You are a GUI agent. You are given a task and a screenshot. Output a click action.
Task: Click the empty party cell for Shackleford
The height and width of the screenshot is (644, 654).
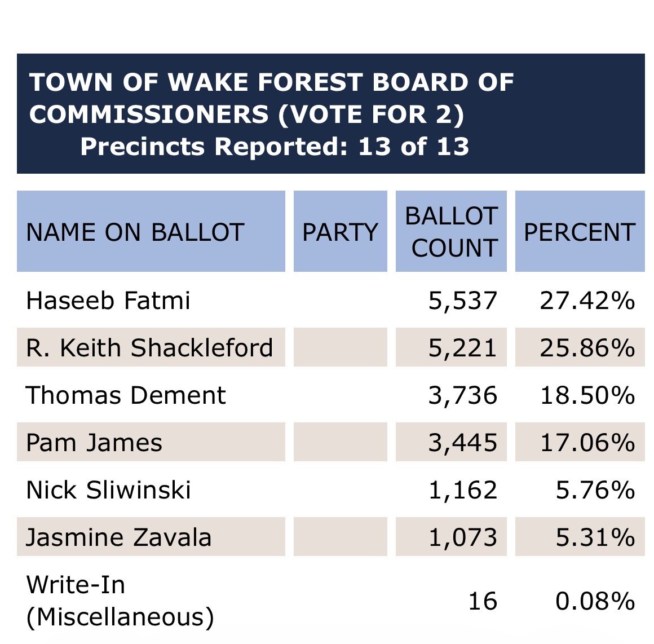[340, 348]
